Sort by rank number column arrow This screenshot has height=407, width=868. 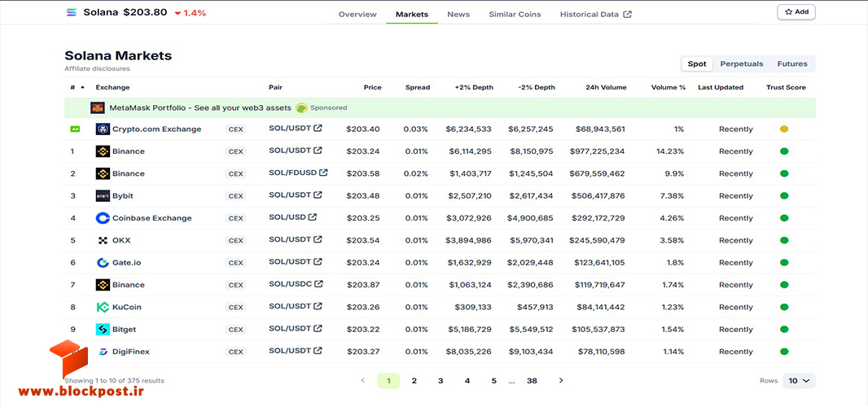click(82, 87)
